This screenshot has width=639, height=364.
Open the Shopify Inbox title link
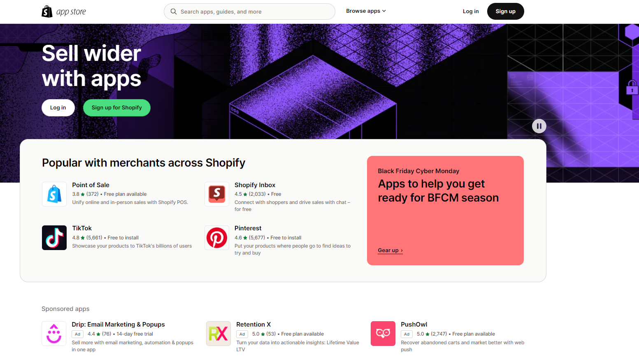[255, 185]
